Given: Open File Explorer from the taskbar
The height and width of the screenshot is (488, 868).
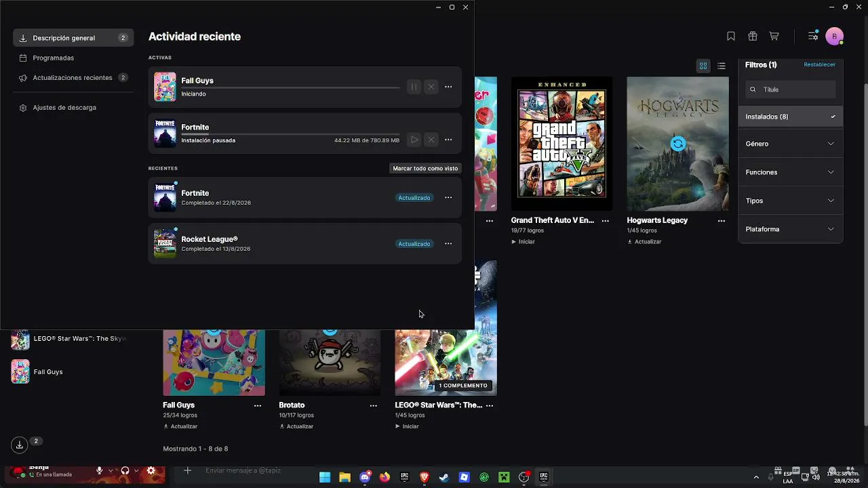Looking at the screenshot, I should click(x=344, y=477).
